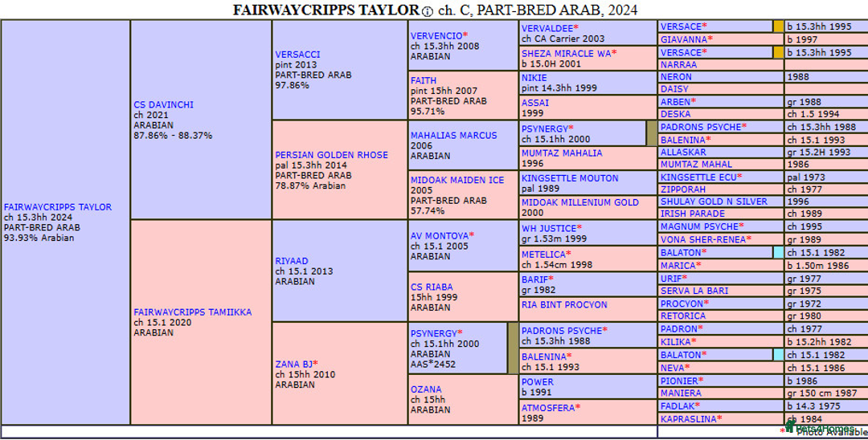Open the CS DAVINCHI sire page

(163, 104)
